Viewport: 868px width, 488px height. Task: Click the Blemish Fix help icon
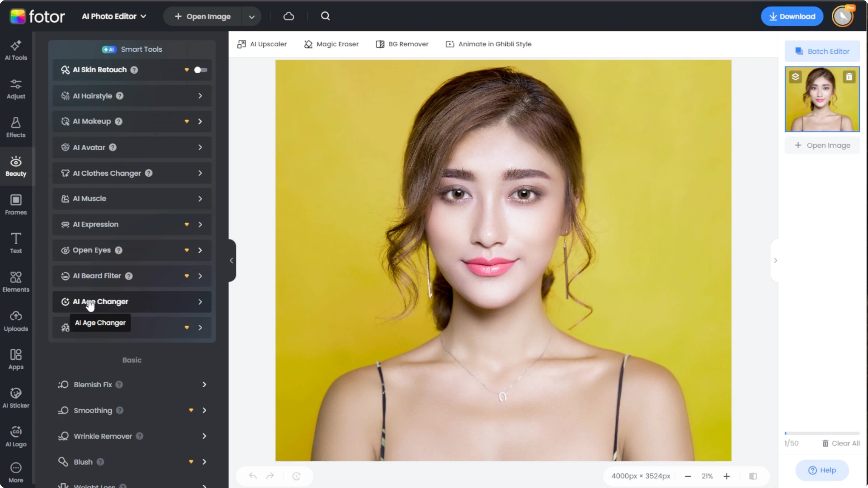click(119, 385)
